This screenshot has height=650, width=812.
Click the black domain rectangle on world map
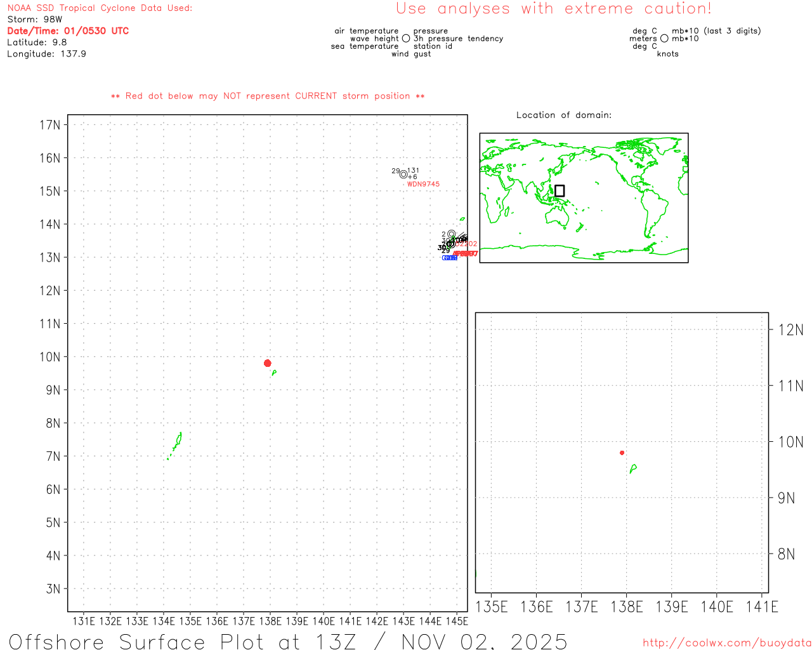point(560,190)
